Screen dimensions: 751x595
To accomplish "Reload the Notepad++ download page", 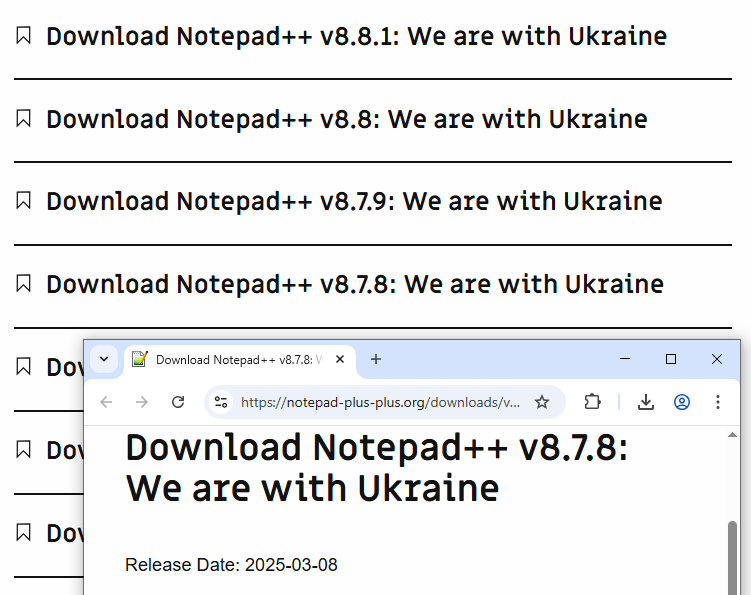I will click(x=178, y=402).
